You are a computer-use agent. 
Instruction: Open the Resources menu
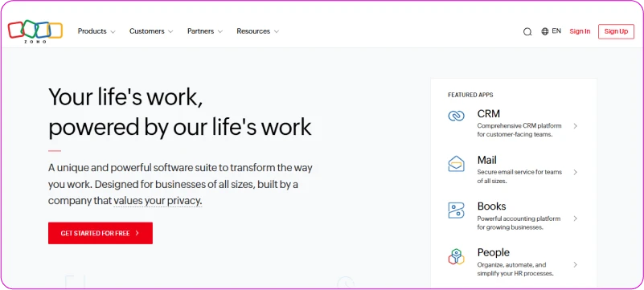click(253, 31)
